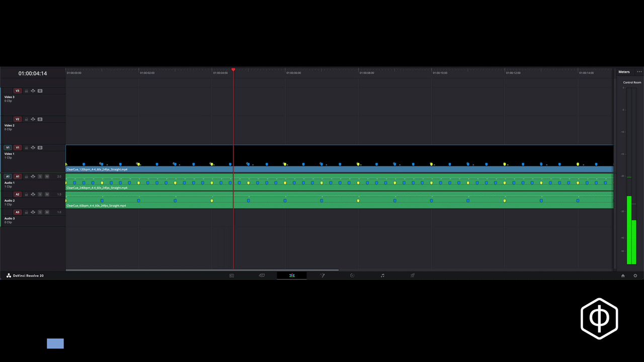Click the horizontal timeline scrollbar
This screenshot has width=644, height=362.
coord(202,270)
